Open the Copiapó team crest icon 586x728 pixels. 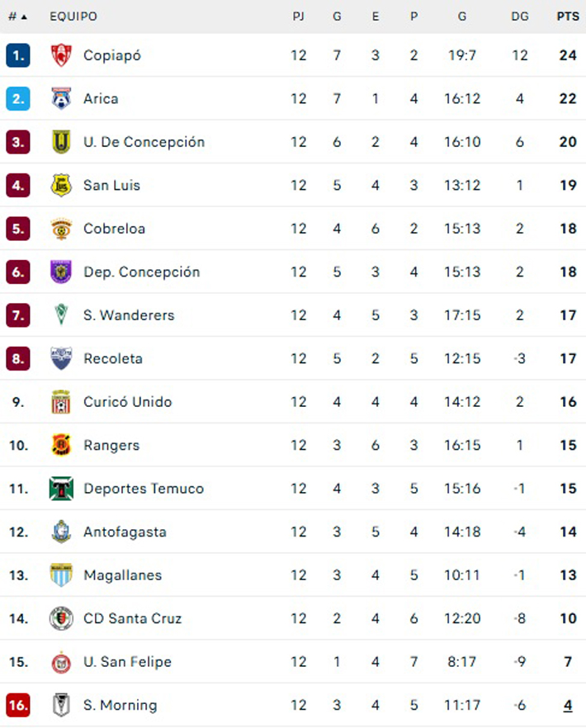(61, 55)
